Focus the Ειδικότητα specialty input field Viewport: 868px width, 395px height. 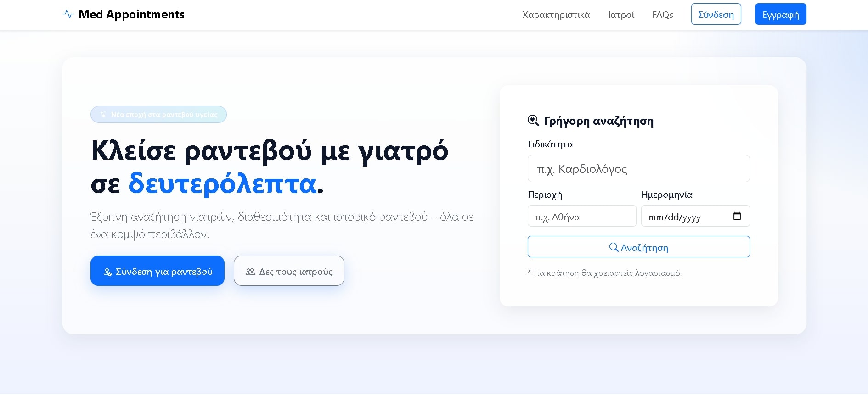(x=638, y=169)
